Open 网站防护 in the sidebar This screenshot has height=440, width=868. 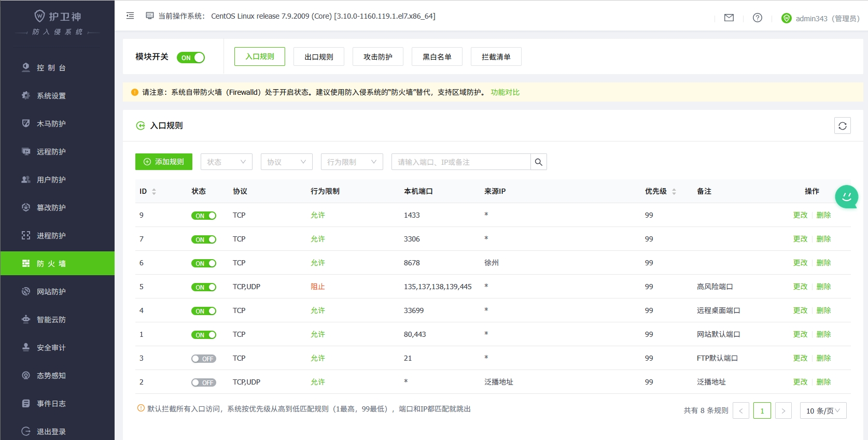(58, 292)
